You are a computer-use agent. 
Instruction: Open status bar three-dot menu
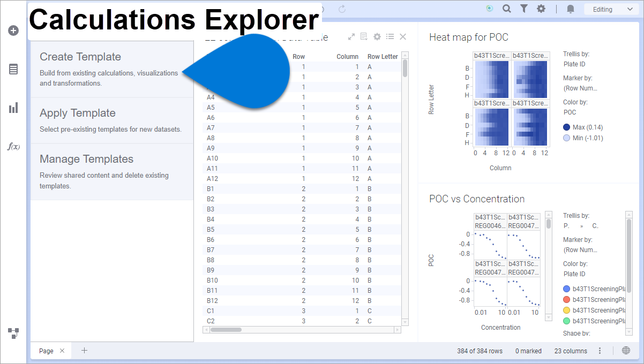pyautogui.click(x=600, y=351)
